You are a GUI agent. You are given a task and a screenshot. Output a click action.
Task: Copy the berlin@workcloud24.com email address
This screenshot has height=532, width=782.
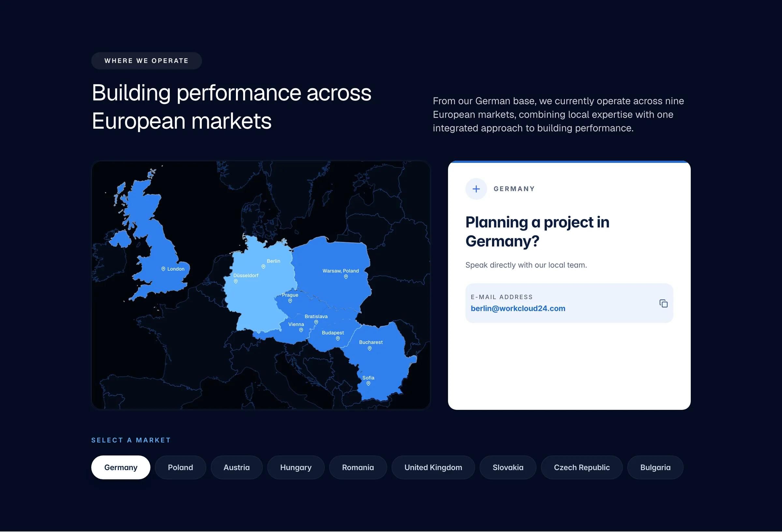click(x=663, y=304)
